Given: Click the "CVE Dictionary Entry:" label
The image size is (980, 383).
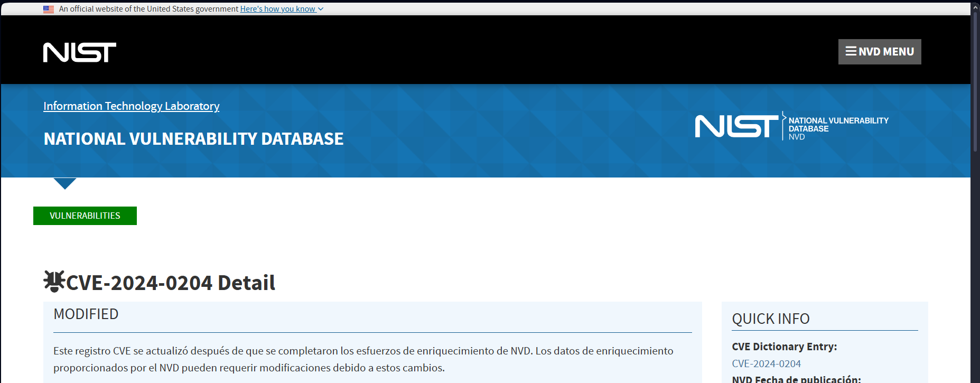Looking at the screenshot, I should coord(785,347).
